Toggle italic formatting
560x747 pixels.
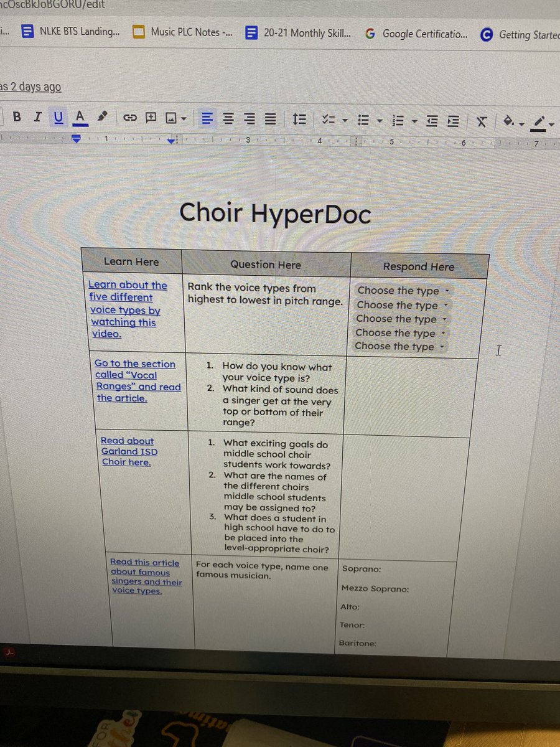point(37,116)
